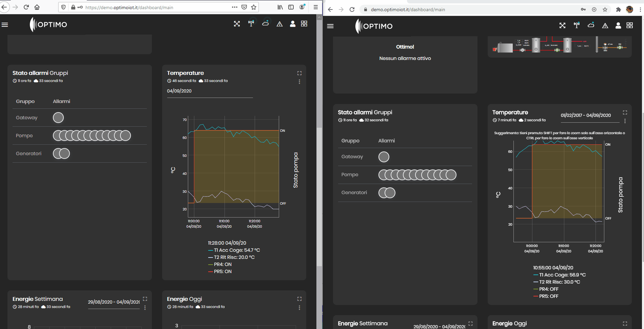This screenshot has width=644, height=329.
Task: Open Chrome profile avatar
Action: tap(629, 9)
